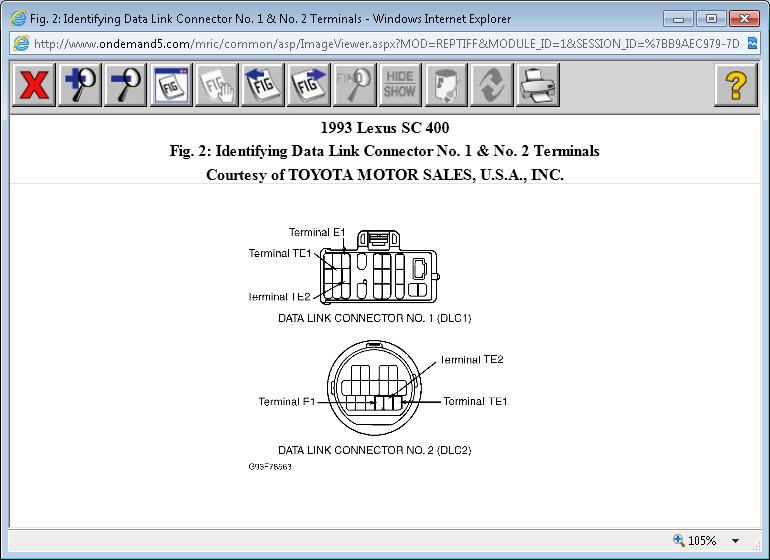Click the find figure magnifier icon
This screenshot has width=770, height=560.
(x=354, y=85)
